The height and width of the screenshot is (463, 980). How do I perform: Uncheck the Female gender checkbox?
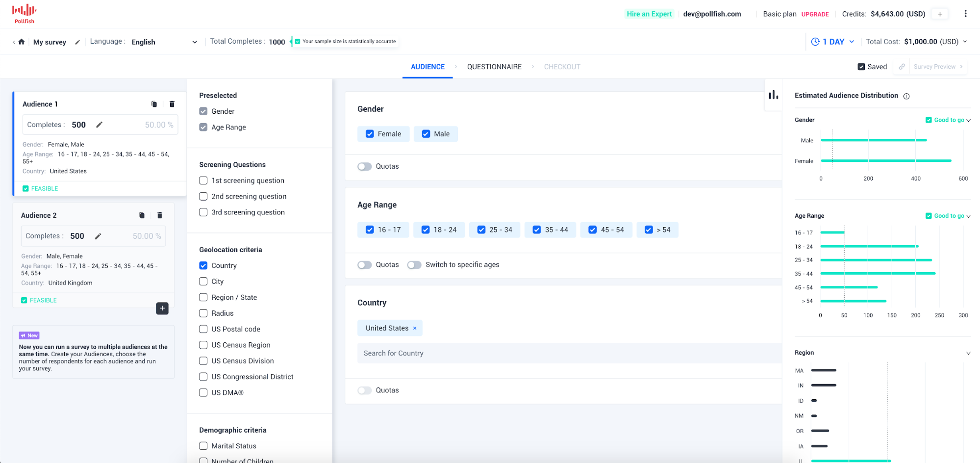pyautogui.click(x=370, y=134)
